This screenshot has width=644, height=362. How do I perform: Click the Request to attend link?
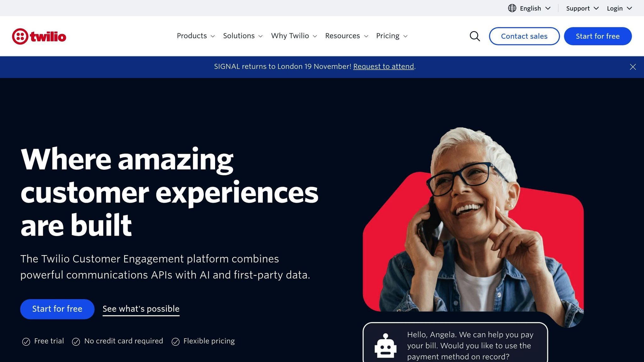(x=384, y=66)
